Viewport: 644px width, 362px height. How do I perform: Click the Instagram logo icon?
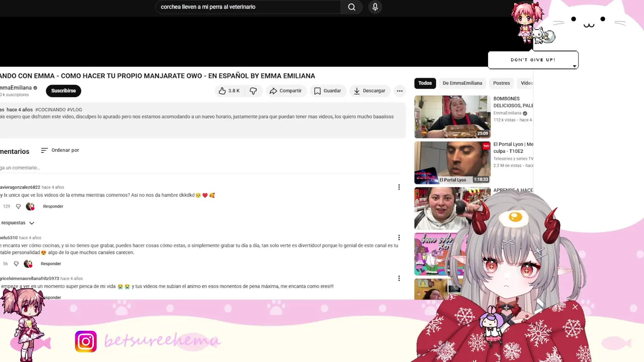point(86,341)
